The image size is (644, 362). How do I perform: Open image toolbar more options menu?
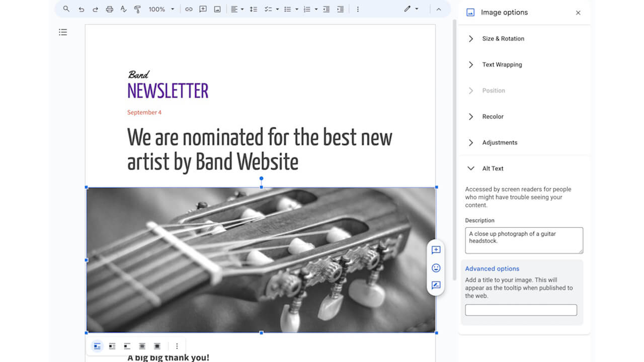pyautogui.click(x=177, y=346)
